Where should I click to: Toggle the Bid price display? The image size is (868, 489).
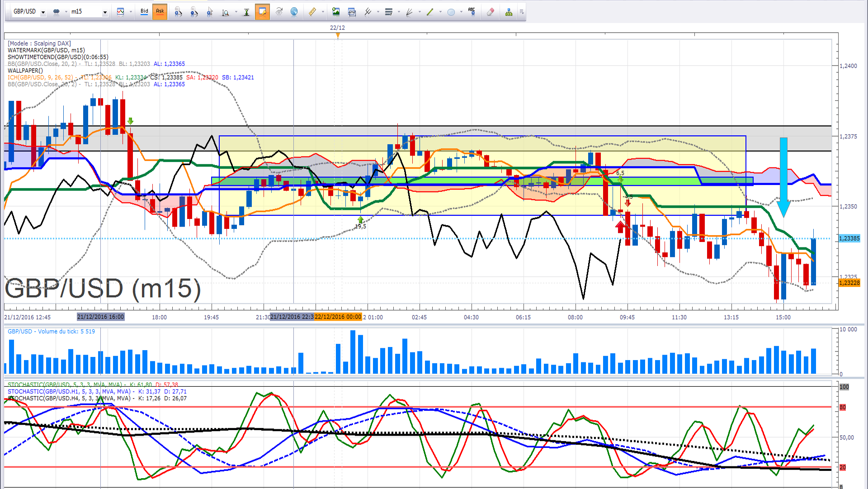point(144,11)
